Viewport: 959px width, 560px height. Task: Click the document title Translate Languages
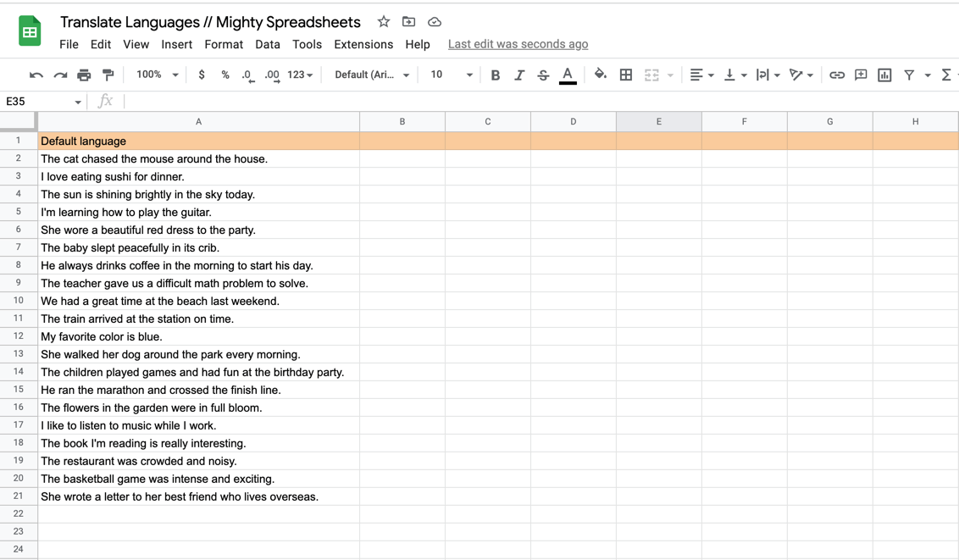210,22
